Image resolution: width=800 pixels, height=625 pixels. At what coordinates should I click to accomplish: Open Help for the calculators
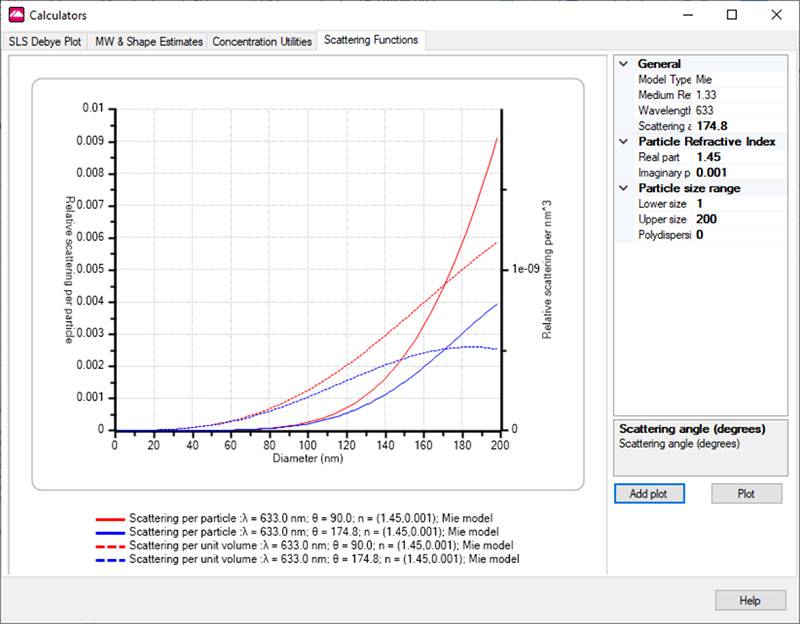coord(749,600)
